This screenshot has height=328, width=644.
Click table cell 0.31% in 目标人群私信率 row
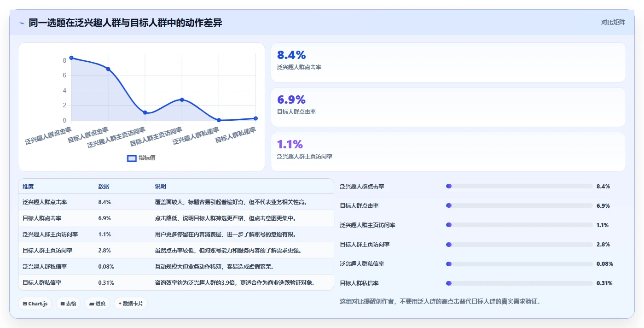(x=106, y=282)
